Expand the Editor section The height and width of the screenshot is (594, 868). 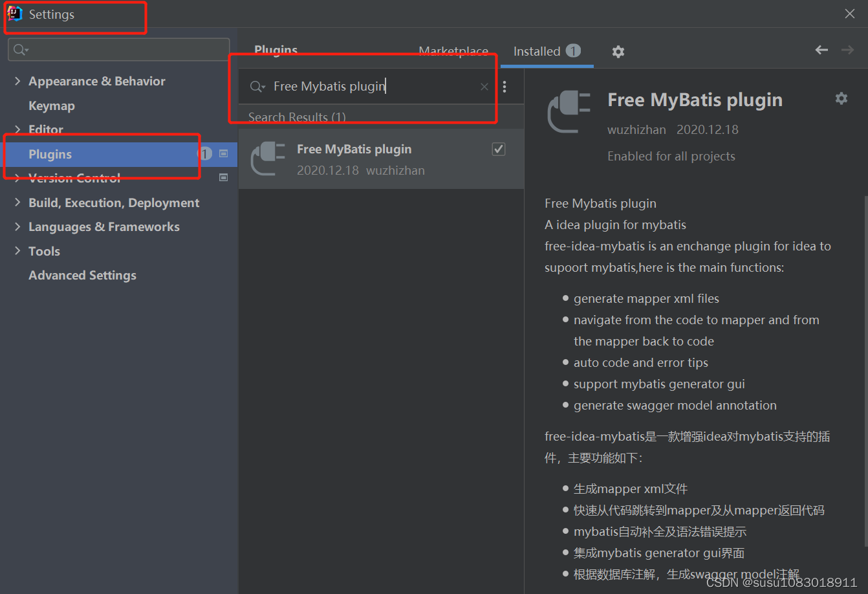click(x=17, y=129)
